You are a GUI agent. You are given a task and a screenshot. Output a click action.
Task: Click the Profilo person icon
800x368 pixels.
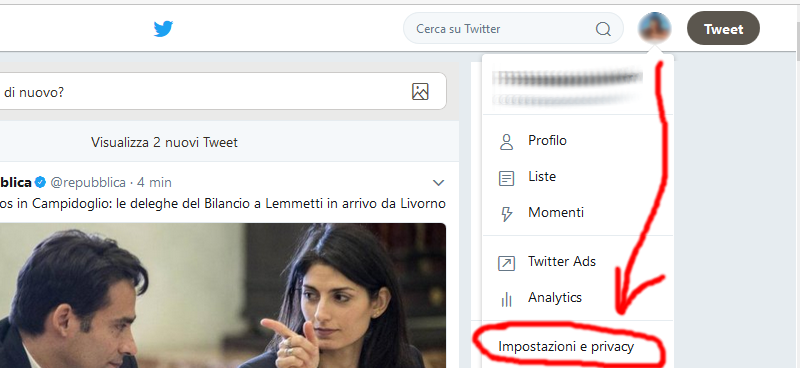click(506, 141)
